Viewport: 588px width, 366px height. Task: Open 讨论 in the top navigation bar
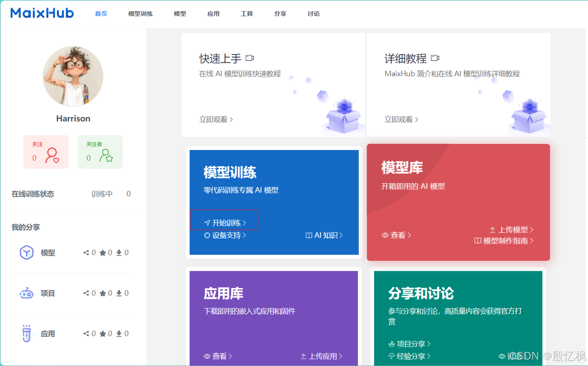(314, 14)
